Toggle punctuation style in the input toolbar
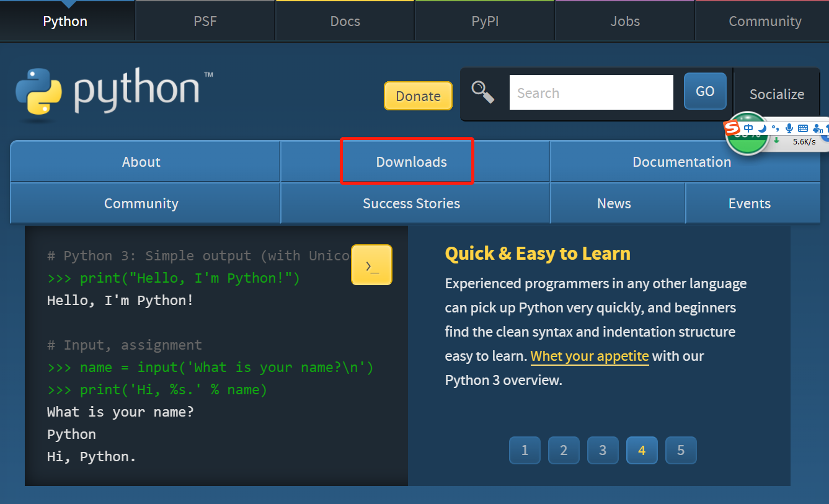Viewport: 829px width, 504px height. 776,128
